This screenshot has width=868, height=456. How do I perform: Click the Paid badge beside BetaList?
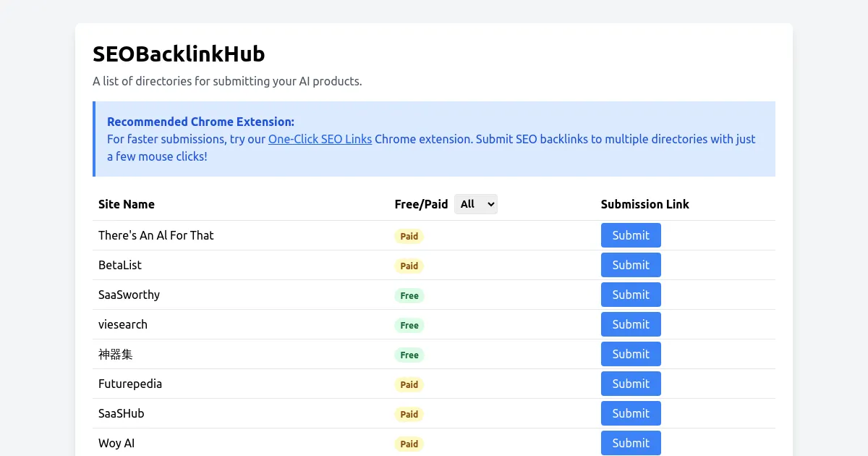409,266
